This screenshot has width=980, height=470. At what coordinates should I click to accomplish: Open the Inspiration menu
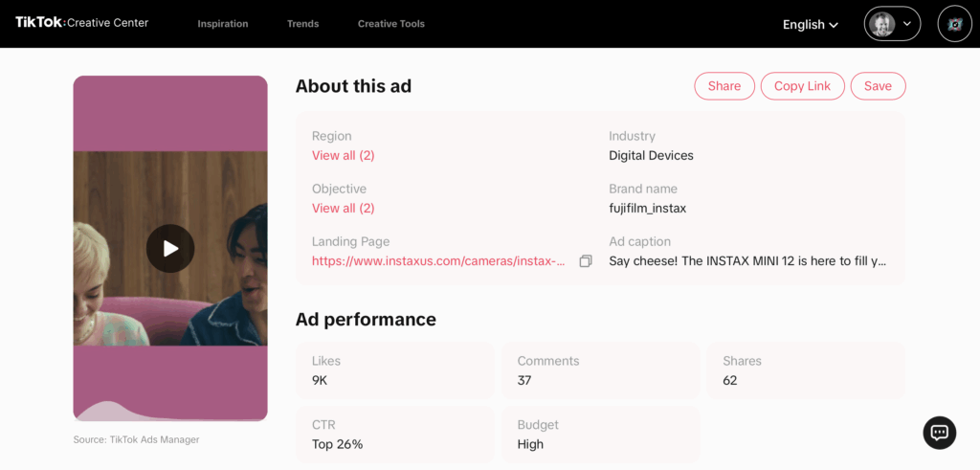(222, 24)
